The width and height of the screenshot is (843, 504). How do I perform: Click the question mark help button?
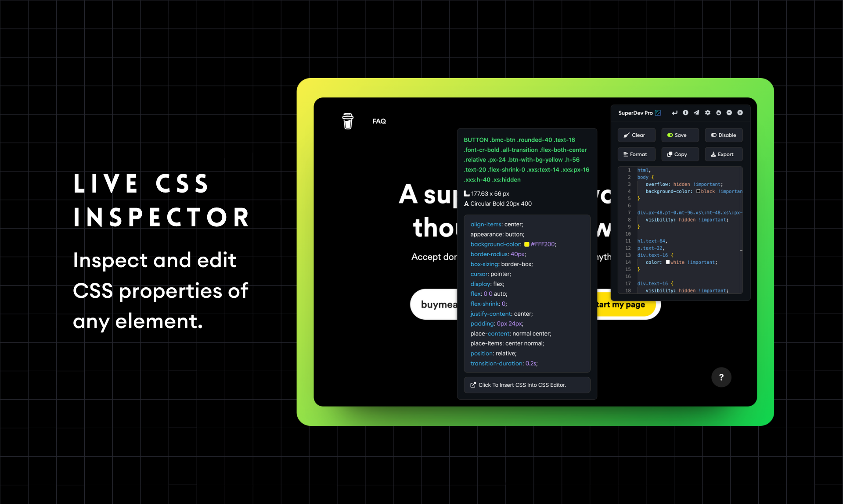(x=721, y=377)
